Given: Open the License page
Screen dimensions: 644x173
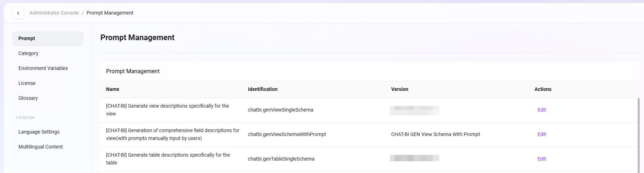Looking at the screenshot, I should click(x=27, y=83).
